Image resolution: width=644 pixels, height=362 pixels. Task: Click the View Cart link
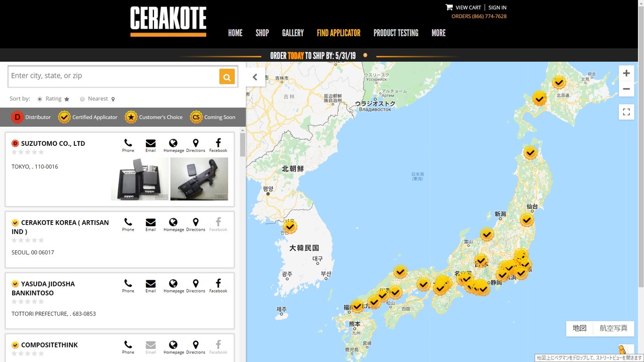(x=468, y=8)
